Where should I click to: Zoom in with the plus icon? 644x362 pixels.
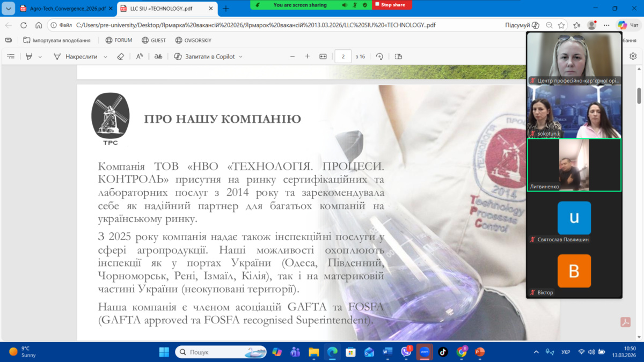pyautogui.click(x=308, y=56)
